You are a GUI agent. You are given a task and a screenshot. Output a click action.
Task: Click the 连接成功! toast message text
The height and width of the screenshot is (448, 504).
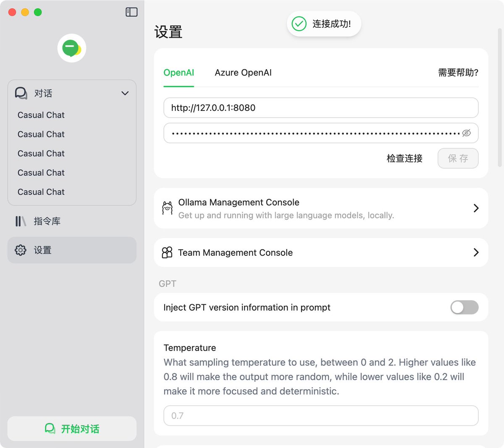pyautogui.click(x=331, y=24)
